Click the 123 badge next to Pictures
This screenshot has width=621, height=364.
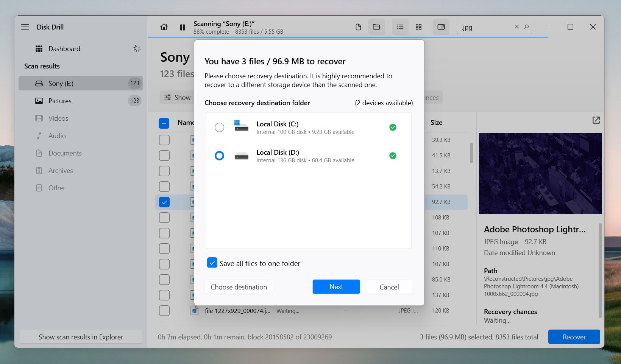pos(135,101)
